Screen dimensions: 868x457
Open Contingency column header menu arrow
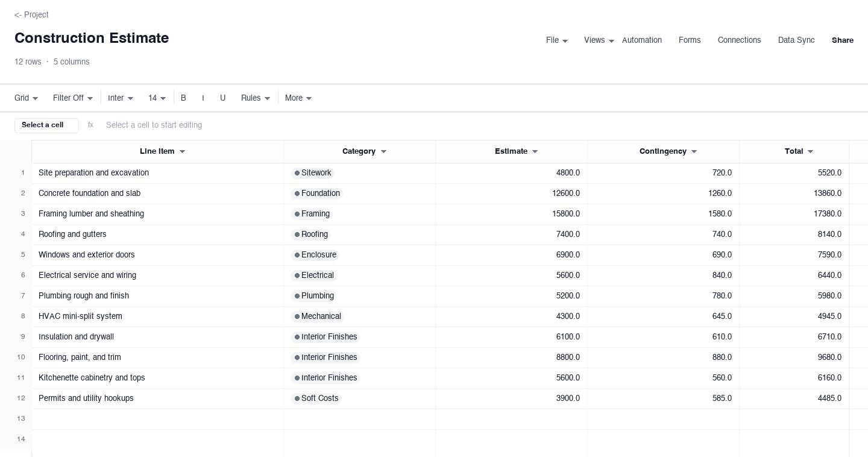point(694,152)
